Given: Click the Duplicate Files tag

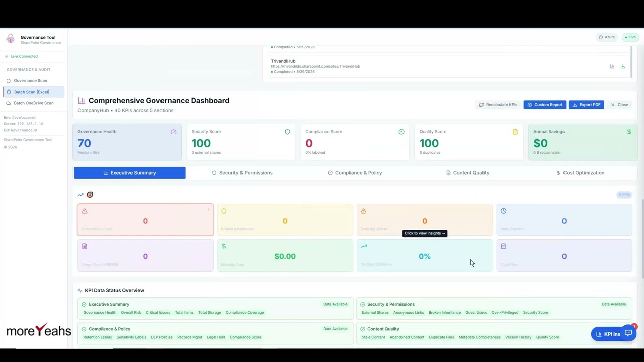Looking at the screenshot, I should pyautogui.click(x=441, y=337).
